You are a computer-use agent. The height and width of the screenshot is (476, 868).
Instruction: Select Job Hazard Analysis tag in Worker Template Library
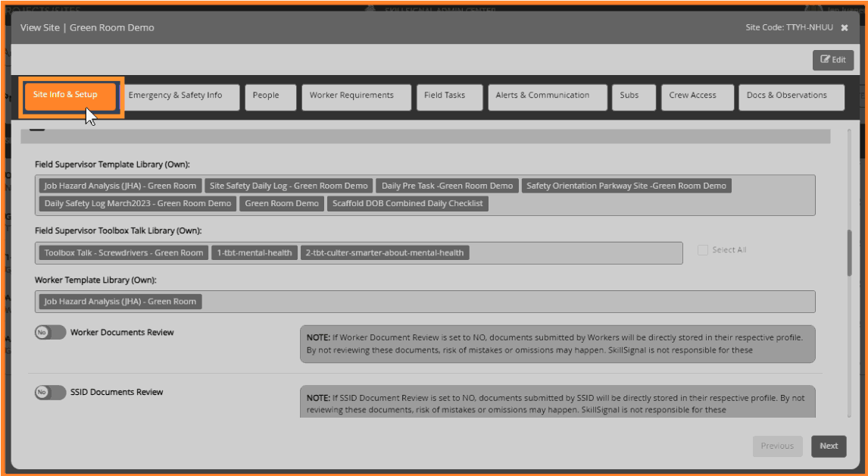[x=120, y=302]
